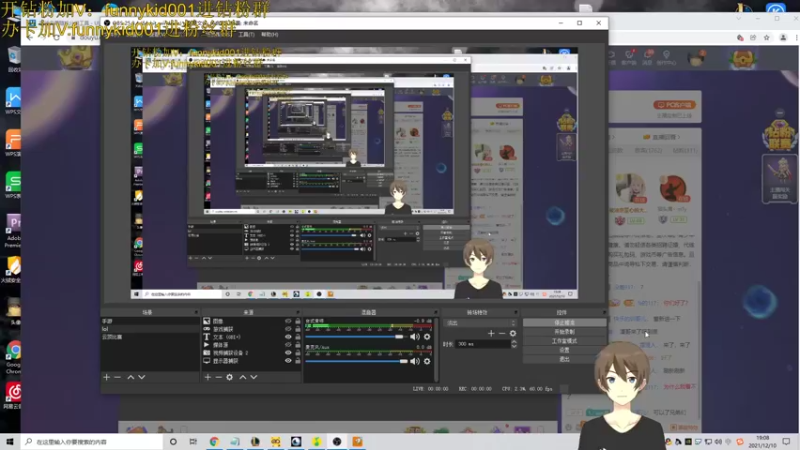Toggle visibility of the 图像 source
Viewport: 800px width, 450px height.
(x=288, y=321)
